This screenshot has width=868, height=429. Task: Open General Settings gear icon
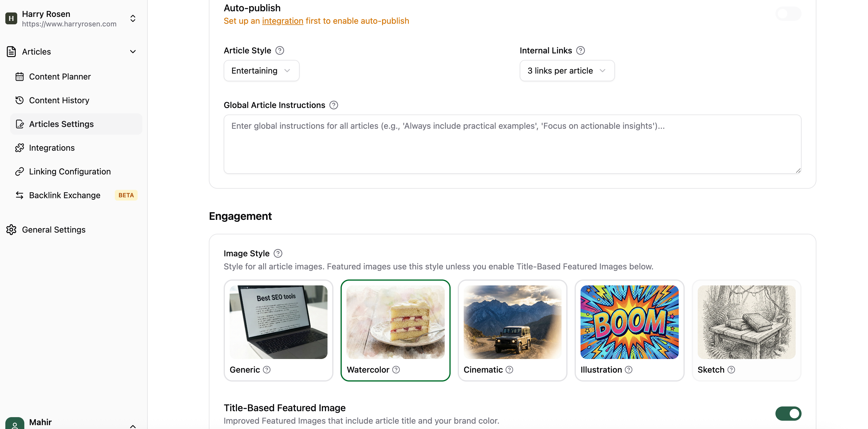click(x=11, y=230)
